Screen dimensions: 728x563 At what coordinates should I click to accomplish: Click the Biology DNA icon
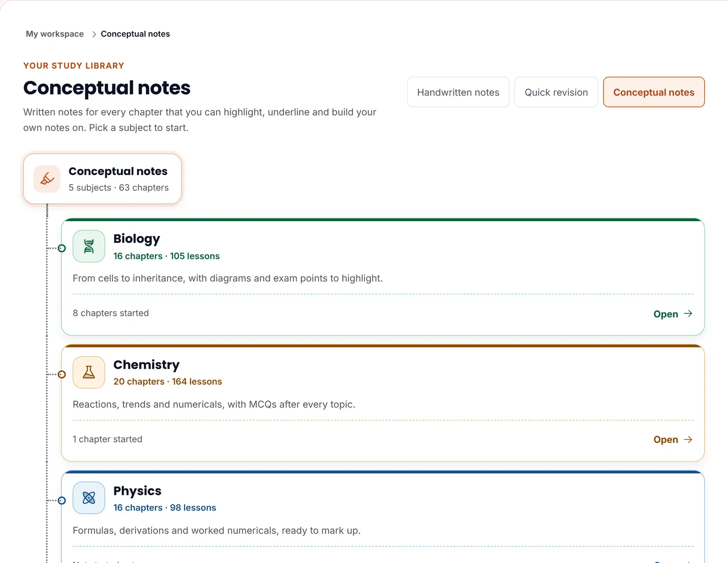89,246
